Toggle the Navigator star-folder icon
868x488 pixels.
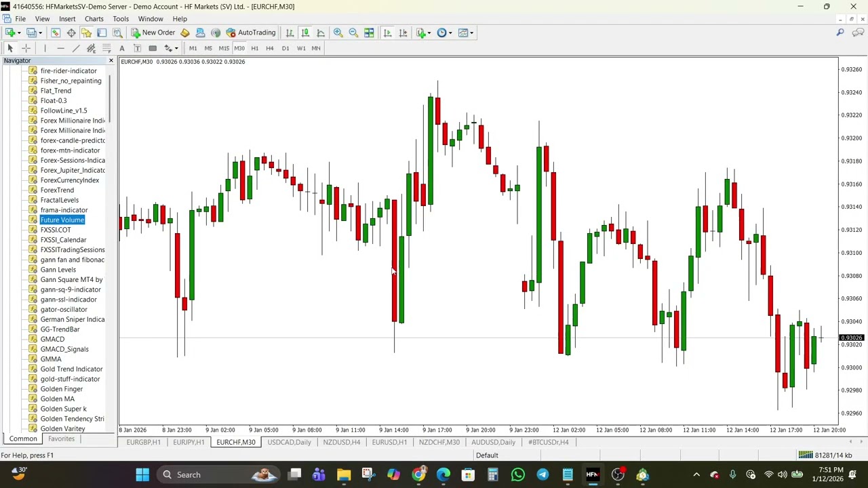86,33
